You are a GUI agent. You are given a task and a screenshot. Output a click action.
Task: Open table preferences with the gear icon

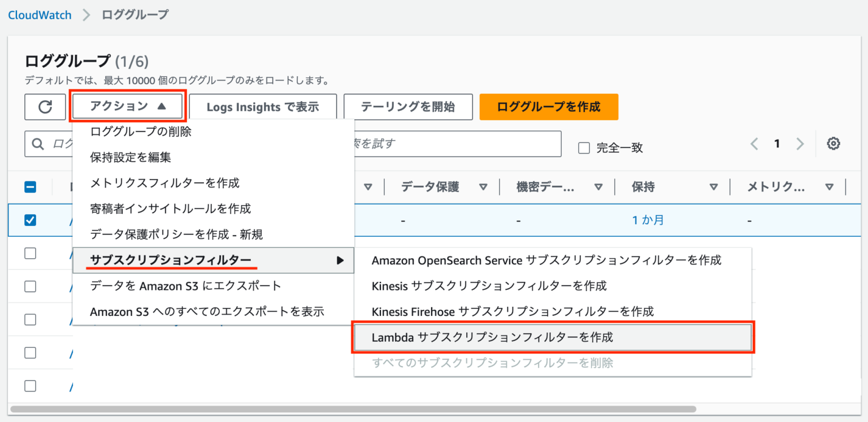click(x=834, y=143)
